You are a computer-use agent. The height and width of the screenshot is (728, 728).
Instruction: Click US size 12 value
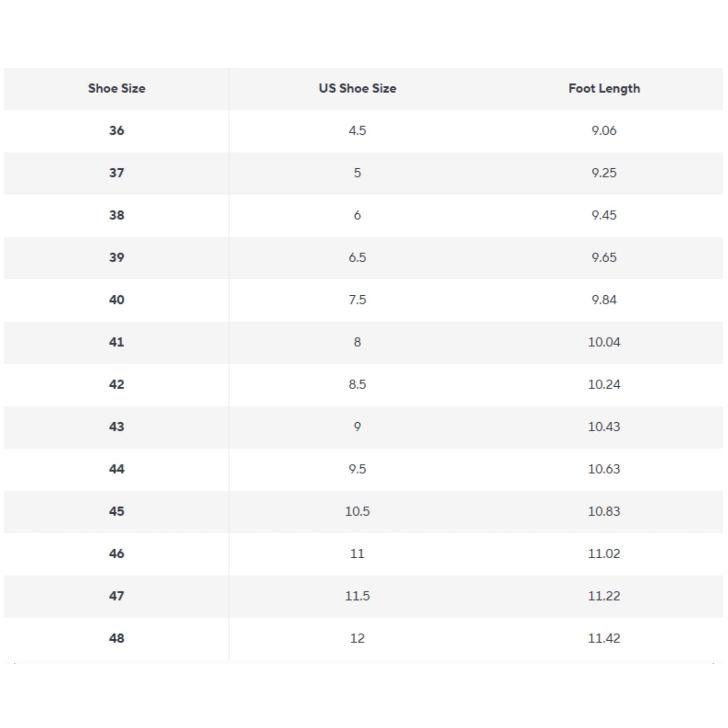click(357, 638)
